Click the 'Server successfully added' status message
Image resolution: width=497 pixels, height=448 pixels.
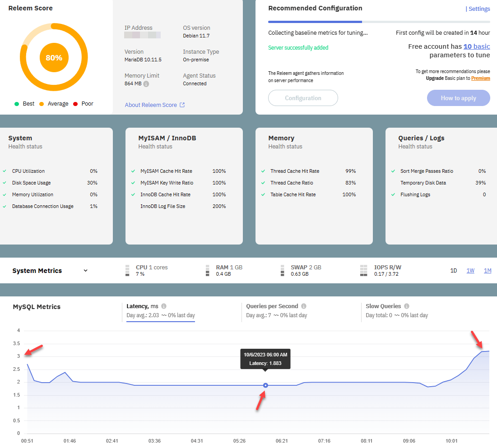[298, 47]
